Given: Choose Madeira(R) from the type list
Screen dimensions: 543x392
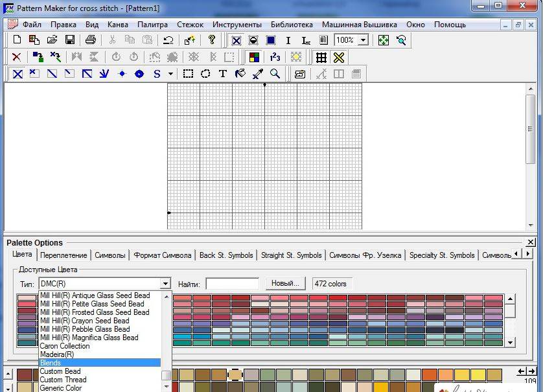Looking at the screenshot, I should pos(57,354).
